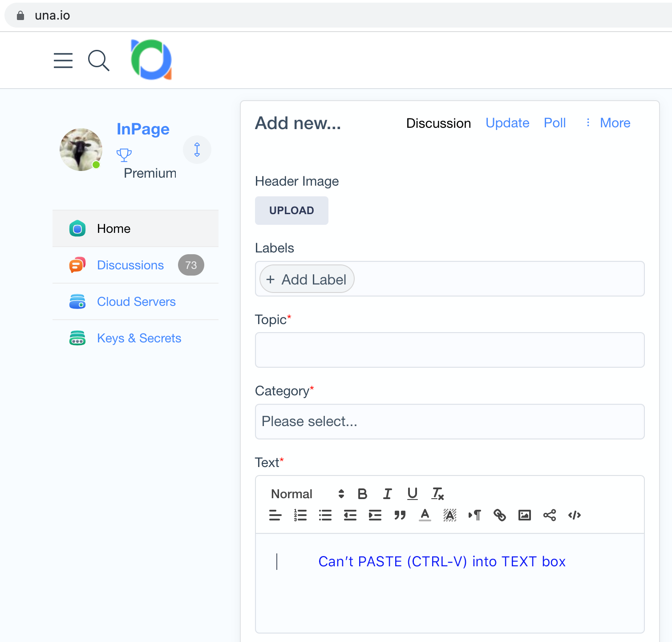Pick a text color
Image resolution: width=672 pixels, height=642 pixels.
click(425, 515)
